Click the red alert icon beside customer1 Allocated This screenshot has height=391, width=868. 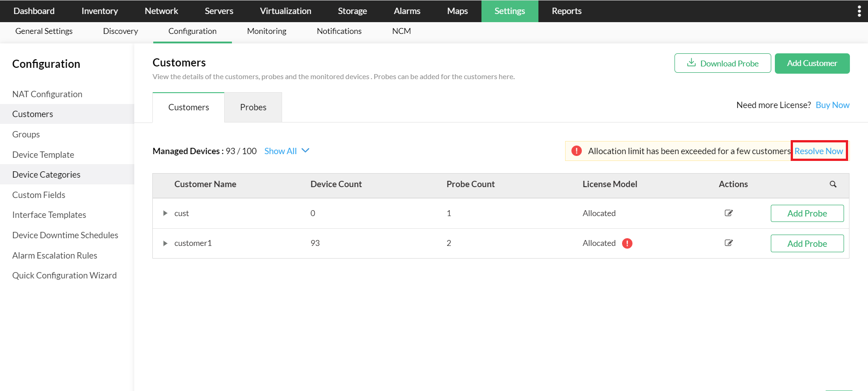pyautogui.click(x=627, y=243)
